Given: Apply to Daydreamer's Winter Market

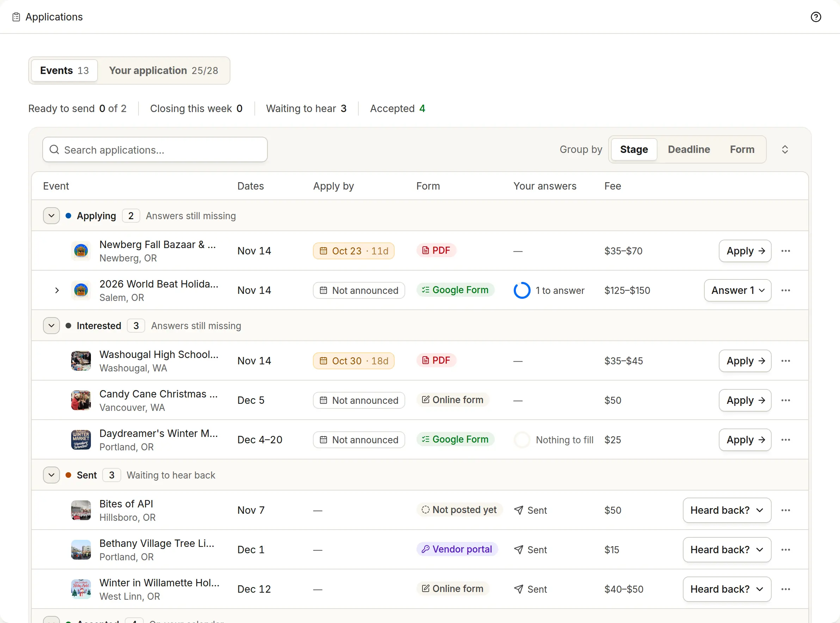Looking at the screenshot, I should (745, 440).
